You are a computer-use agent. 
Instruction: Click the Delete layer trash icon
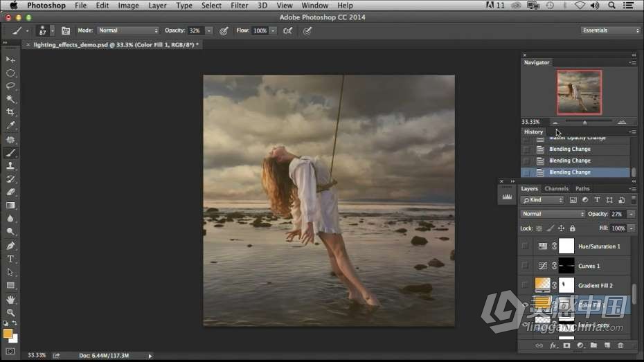click(620, 345)
